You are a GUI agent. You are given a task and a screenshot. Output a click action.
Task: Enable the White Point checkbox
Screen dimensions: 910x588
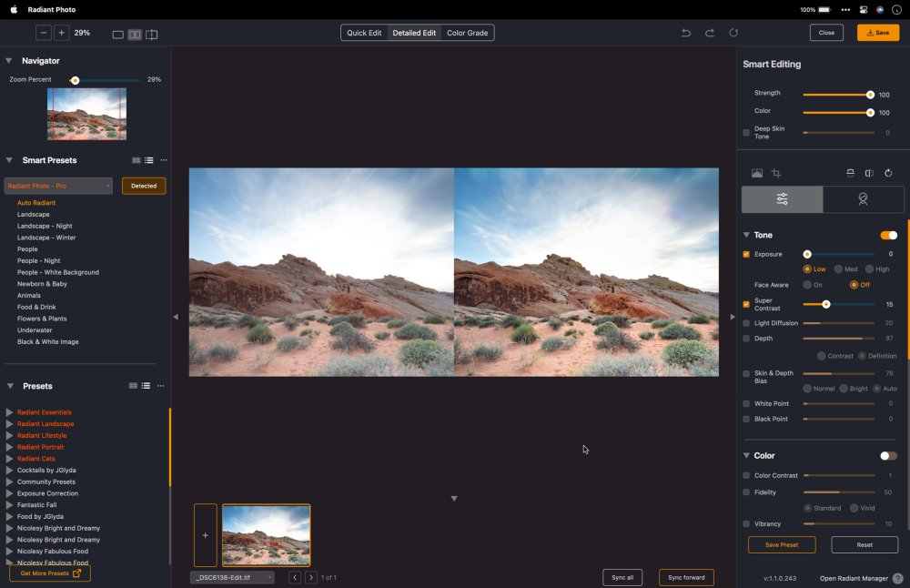pos(746,404)
